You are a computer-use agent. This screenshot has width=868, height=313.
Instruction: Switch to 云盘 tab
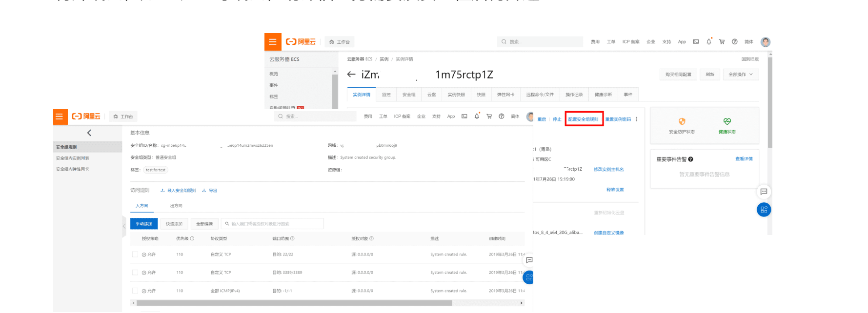[432, 95]
